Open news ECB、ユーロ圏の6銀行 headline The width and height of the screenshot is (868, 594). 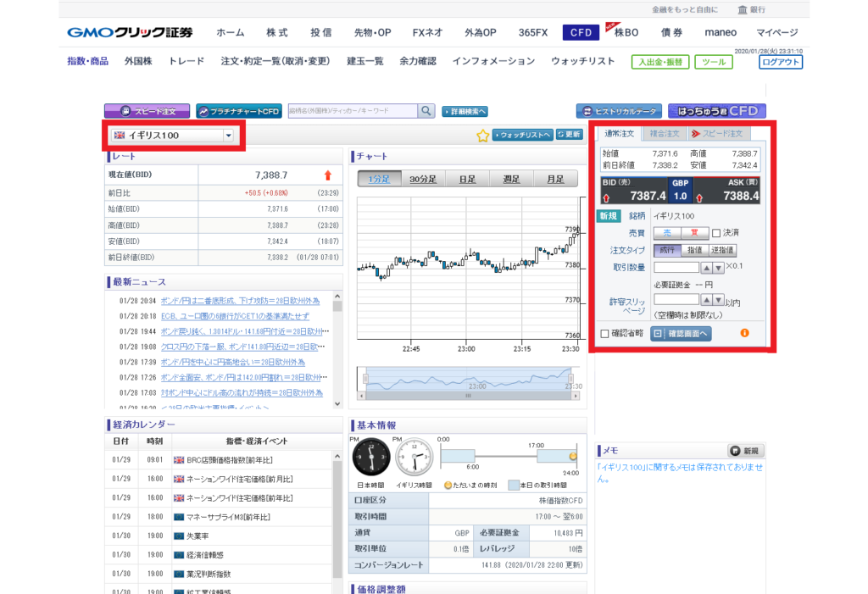pos(235,316)
